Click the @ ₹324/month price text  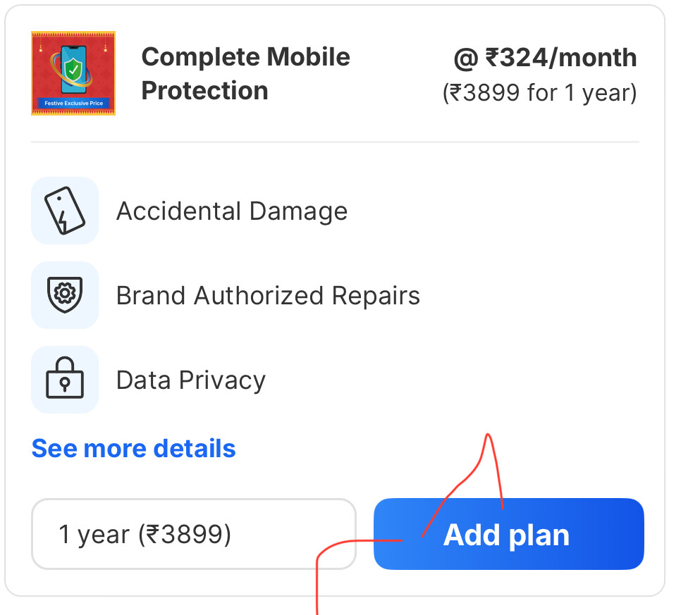544,58
